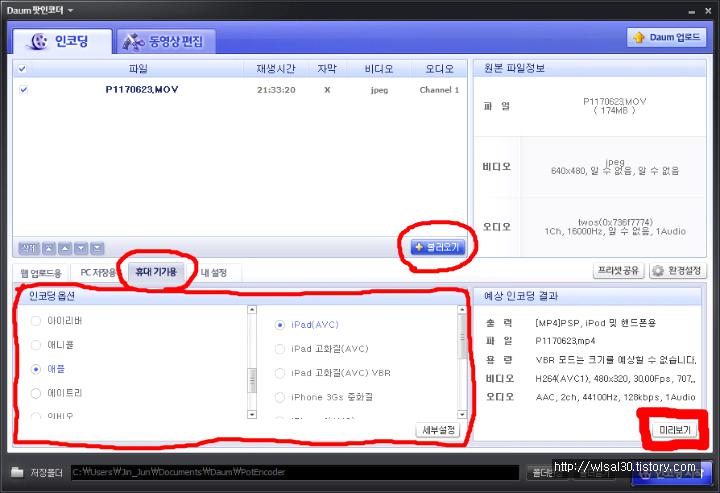Select the P1170623.MOV file name
720x493 pixels.
tap(142, 90)
